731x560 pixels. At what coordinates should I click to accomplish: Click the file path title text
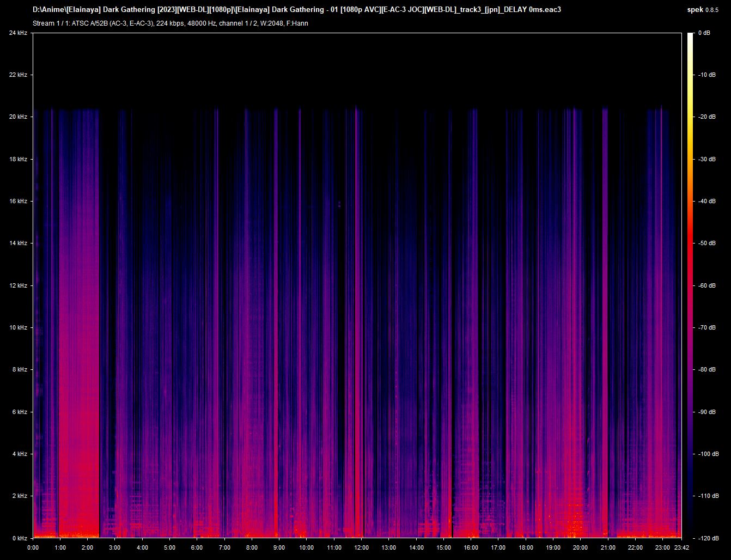point(297,10)
